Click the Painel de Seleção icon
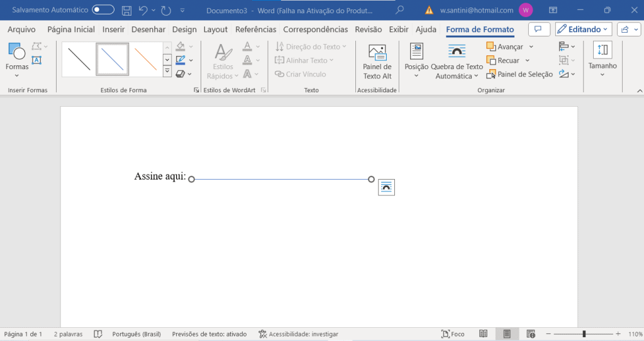Image resolution: width=644 pixels, height=341 pixels. pos(491,74)
